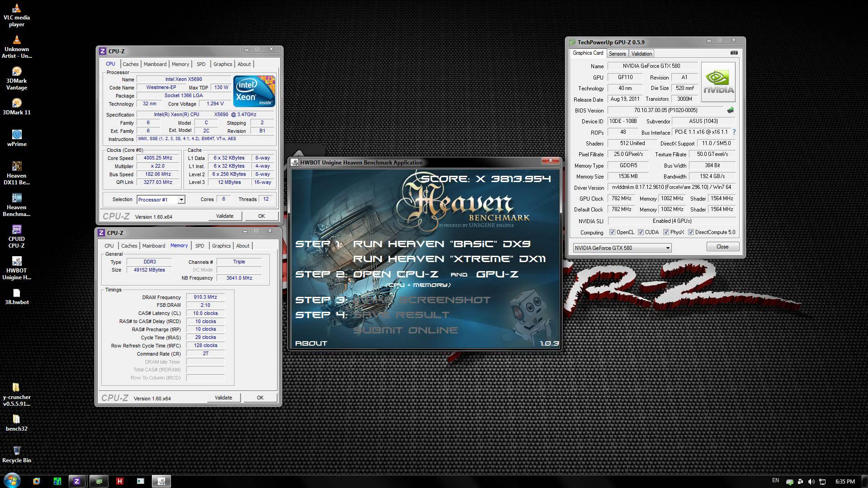Launch 3DMark 11 desktop shortcut
This screenshot has width=868, height=488.
(17, 107)
